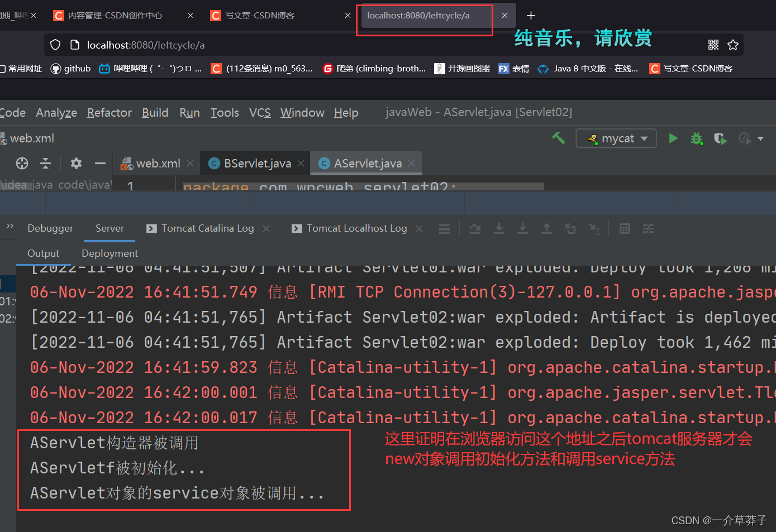This screenshot has width=776, height=532.
Task: Select the Output sub-tab
Action: pyautogui.click(x=43, y=253)
